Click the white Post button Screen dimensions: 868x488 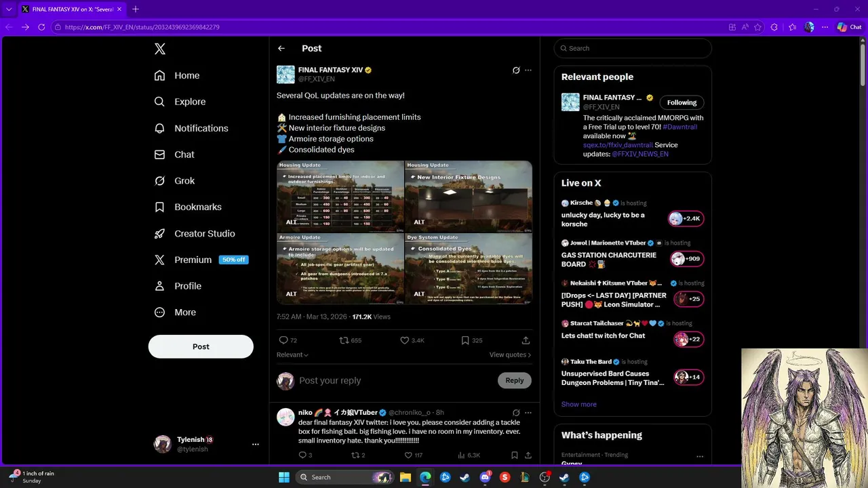pyautogui.click(x=201, y=346)
